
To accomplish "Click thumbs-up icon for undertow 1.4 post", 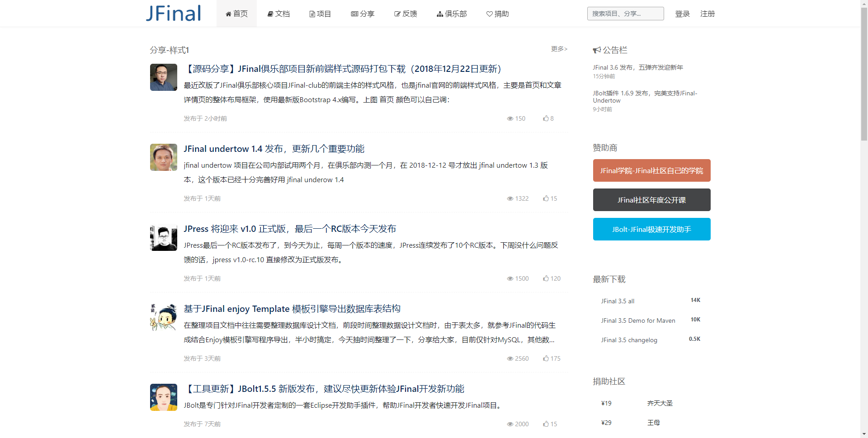I will click(x=546, y=198).
